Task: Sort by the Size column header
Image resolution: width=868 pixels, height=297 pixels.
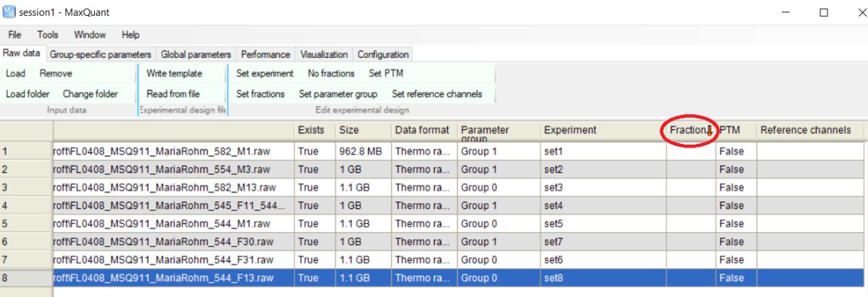Action: (x=362, y=130)
